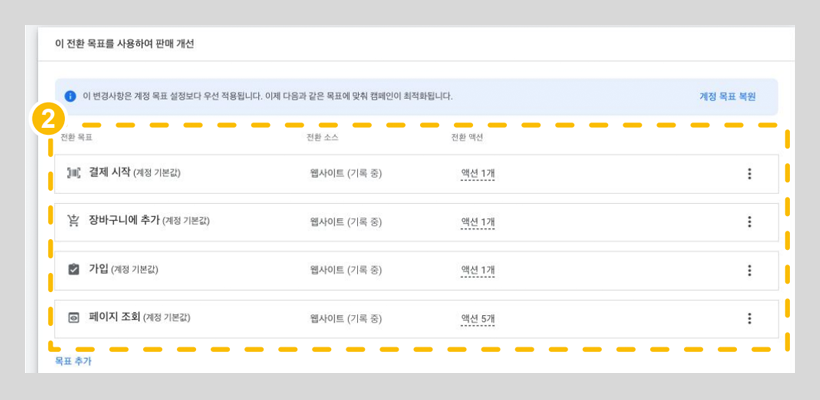Select the 장바구니에 추가 conversion goal label
The image size is (820, 400).
pos(124,221)
